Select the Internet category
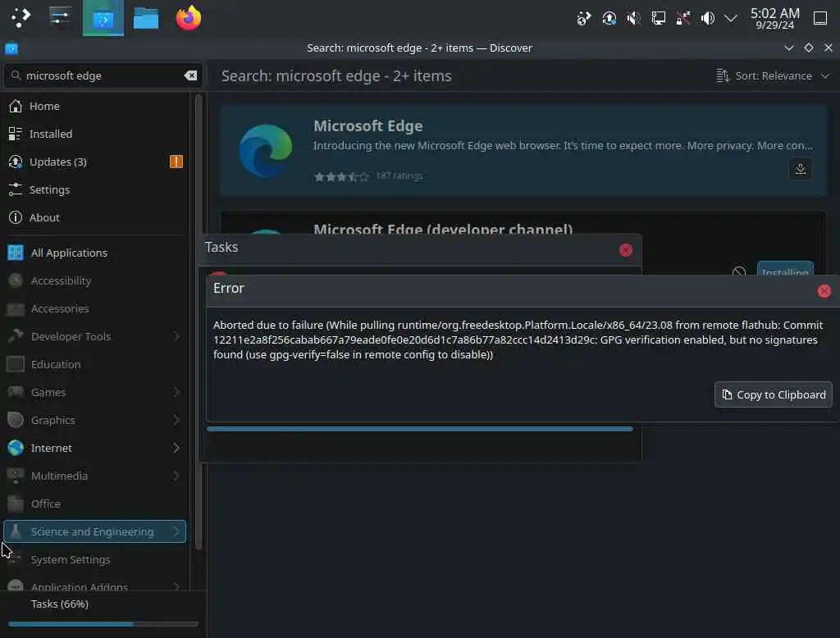This screenshot has height=638, width=840. click(x=95, y=448)
